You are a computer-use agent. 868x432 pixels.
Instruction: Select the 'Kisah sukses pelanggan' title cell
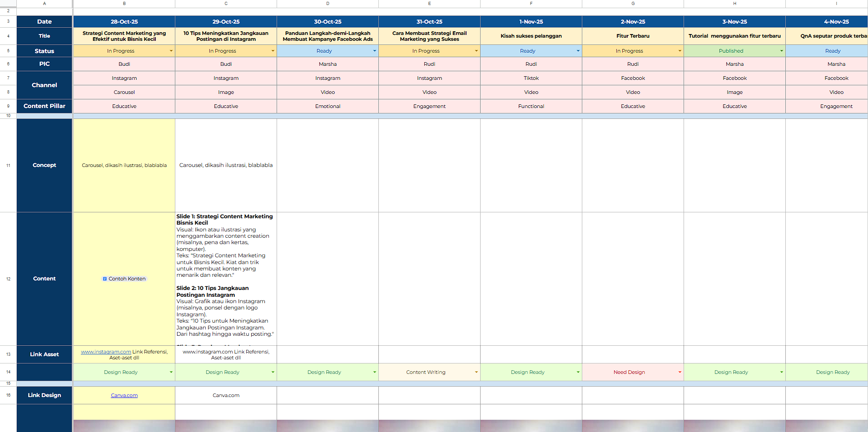click(x=531, y=36)
